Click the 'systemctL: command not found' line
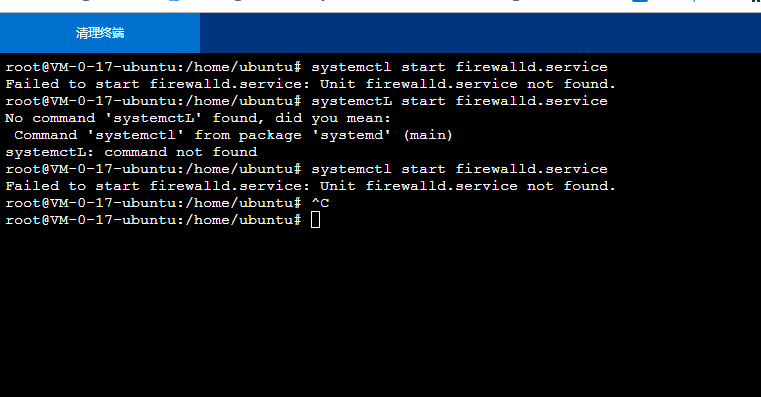 [x=131, y=152]
